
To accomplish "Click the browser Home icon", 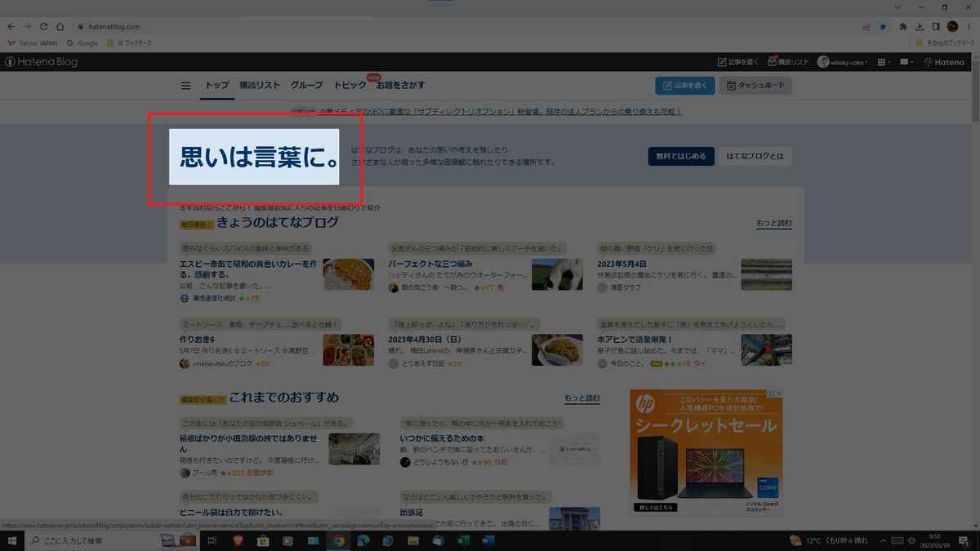I will [60, 26].
